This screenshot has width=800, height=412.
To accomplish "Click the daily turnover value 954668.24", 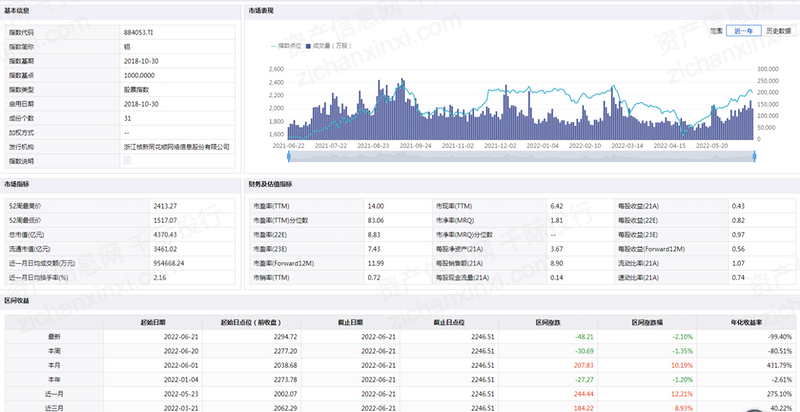I will click(168, 263).
